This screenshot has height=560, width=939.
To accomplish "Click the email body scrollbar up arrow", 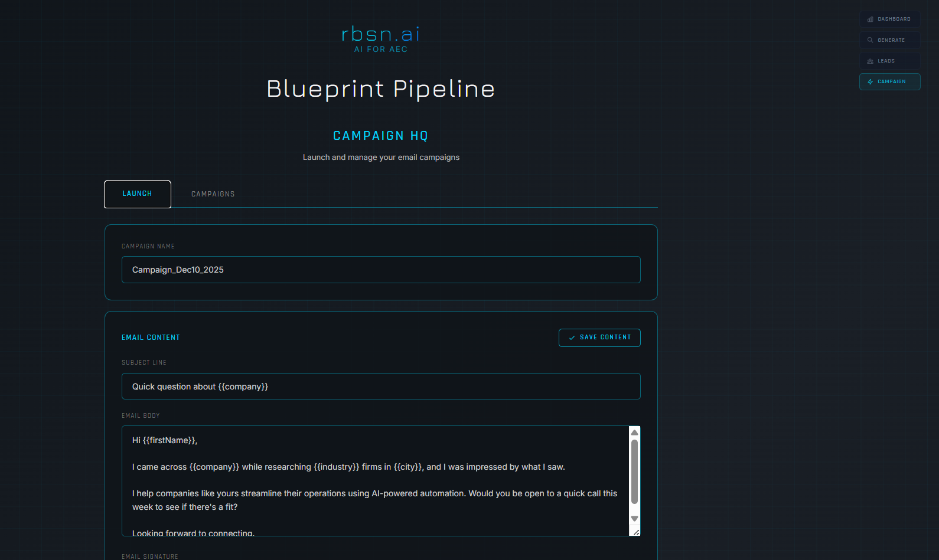I will click(635, 433).
